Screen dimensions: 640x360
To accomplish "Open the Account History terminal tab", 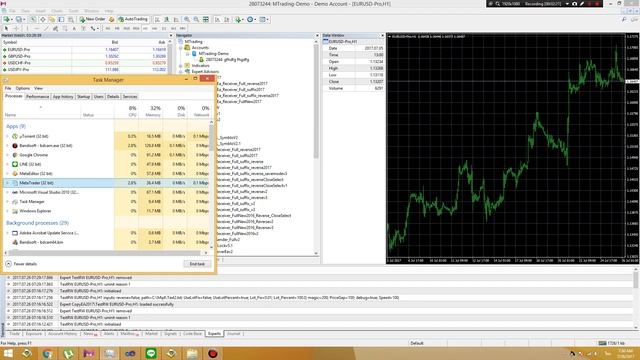I will (62, 334).
